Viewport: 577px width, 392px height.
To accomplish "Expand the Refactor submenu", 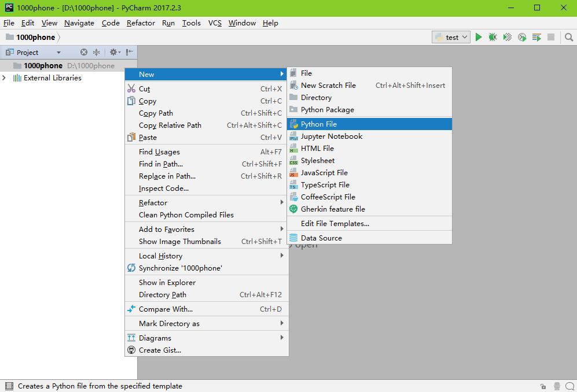I will (x=207, y=202).
